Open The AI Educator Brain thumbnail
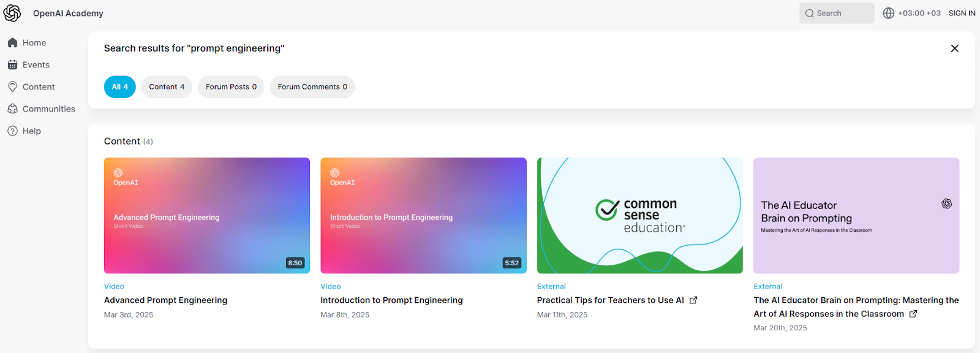This screenshot has height=353, width=980. point(856,216)
